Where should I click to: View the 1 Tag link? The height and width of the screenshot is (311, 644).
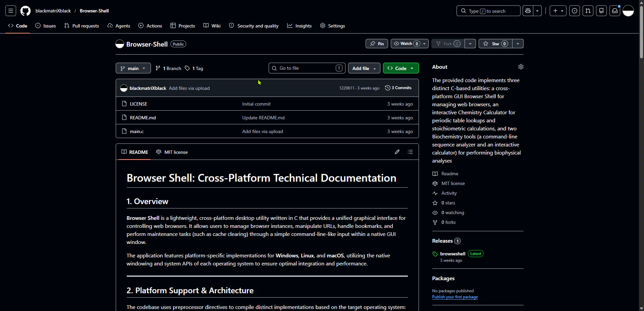coord(194,68)
